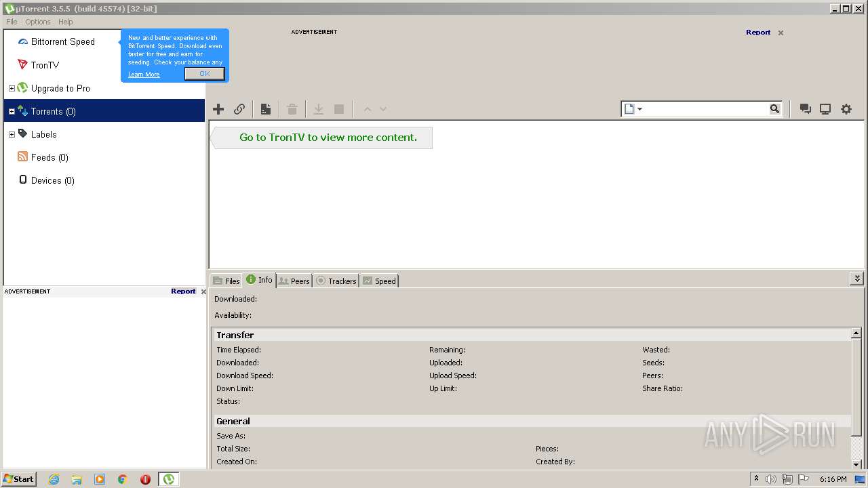Click the General section header

(532, 421)
